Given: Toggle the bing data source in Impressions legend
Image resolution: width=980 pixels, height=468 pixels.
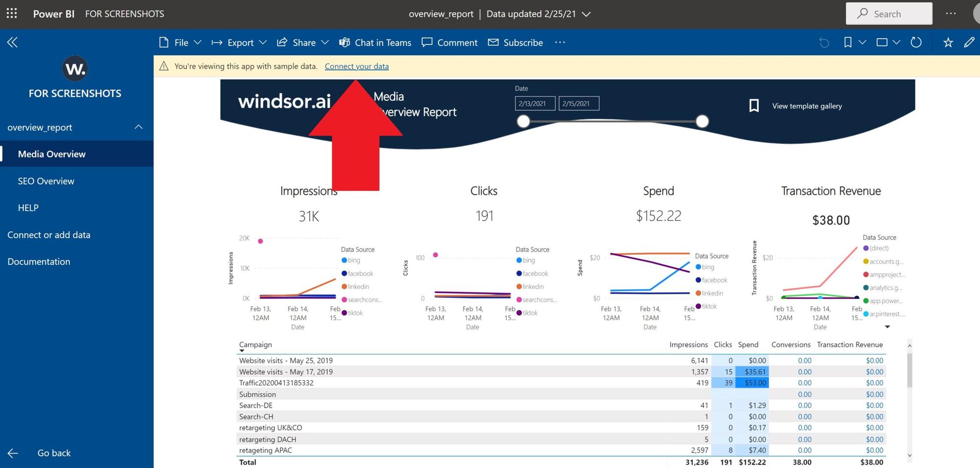Looking at the screenshot, I should 351,260.
